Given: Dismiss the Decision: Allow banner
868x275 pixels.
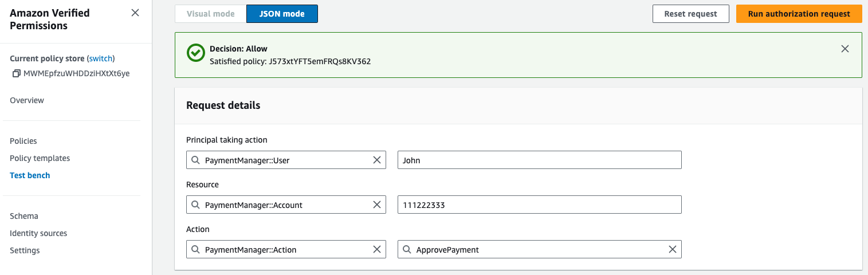Looking at the screenshot, I should point(845,49).
